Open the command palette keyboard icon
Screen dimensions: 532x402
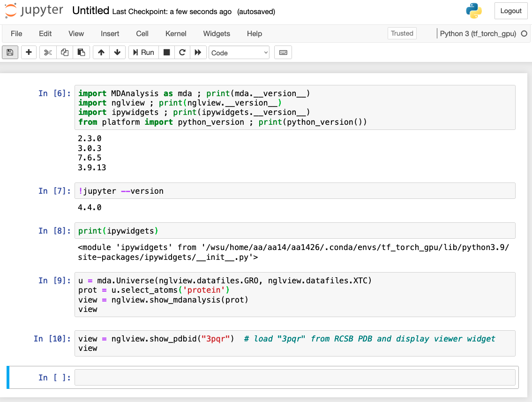[283, 52]
